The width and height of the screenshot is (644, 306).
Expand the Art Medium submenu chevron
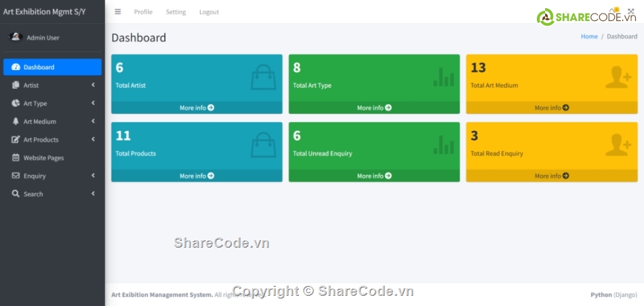point(94,121)
